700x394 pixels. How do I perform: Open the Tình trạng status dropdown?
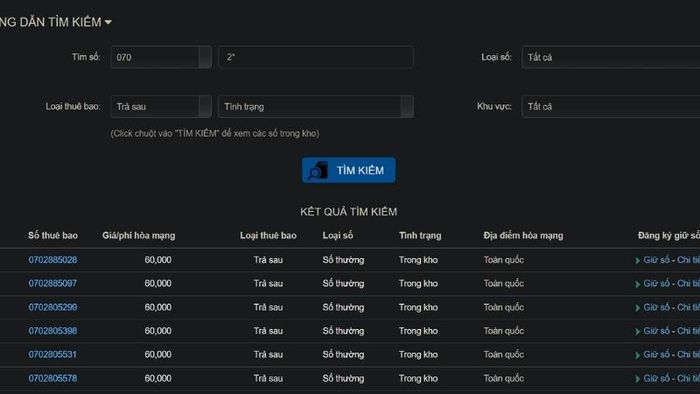point(316,106)
